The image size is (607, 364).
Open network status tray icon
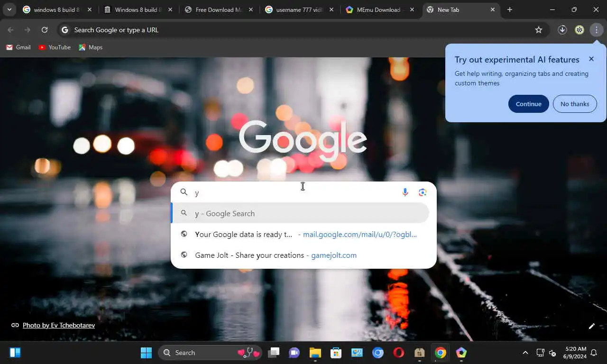click(540, 353)
